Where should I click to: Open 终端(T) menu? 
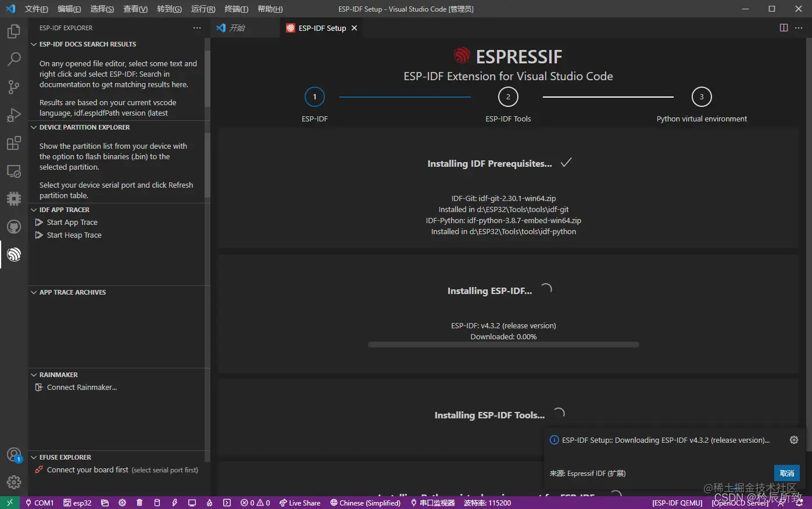coord(237,9)
